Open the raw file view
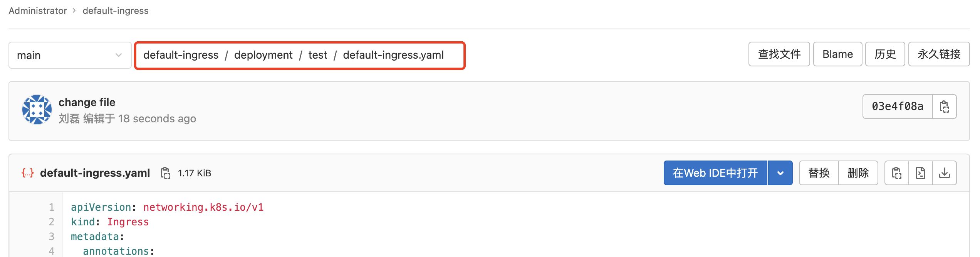The image size is (980, 257). click(921, 173)
